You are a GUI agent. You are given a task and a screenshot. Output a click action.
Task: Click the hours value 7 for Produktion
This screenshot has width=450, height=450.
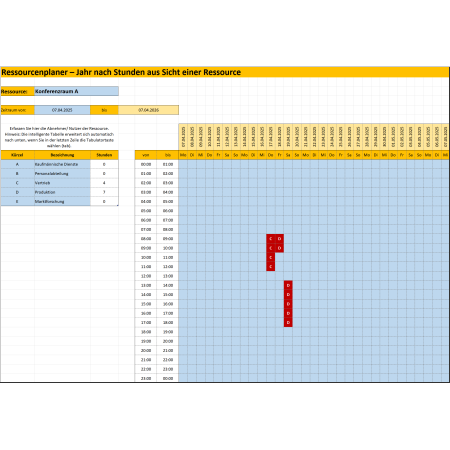[104, 192]
